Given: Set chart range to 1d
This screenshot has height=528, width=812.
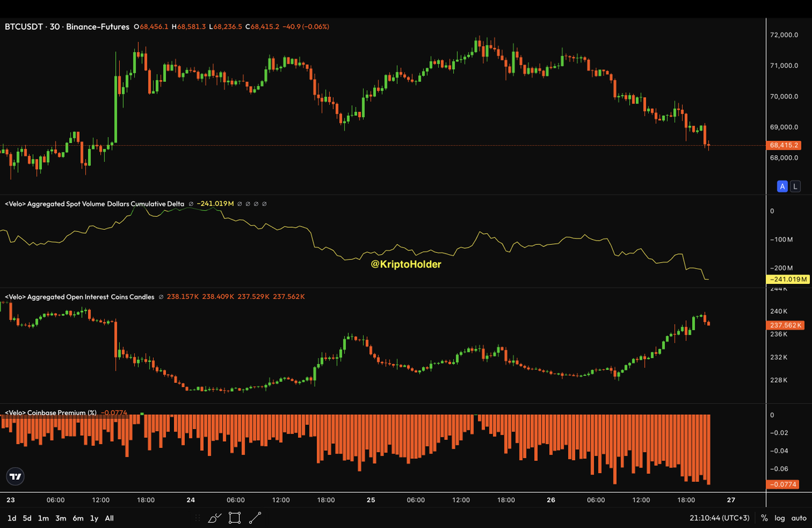Looking at the screenshot, I should tap(12, 518).
